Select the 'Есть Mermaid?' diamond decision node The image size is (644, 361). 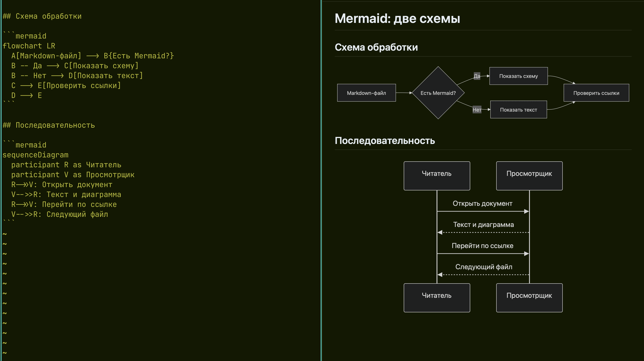tap(438, 93)
